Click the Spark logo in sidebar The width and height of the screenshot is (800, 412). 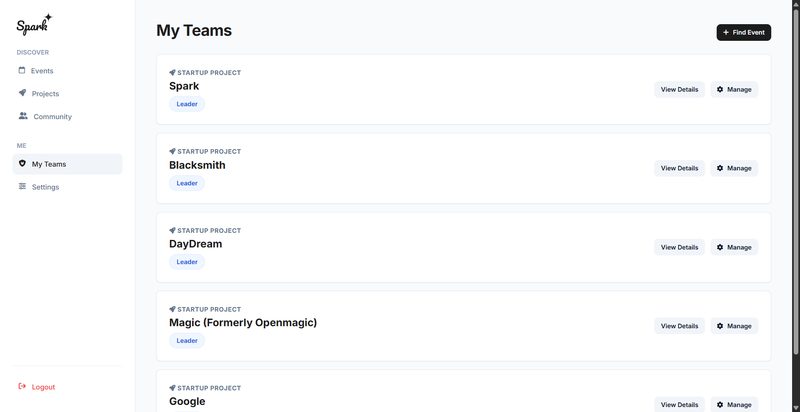point(34,24)
